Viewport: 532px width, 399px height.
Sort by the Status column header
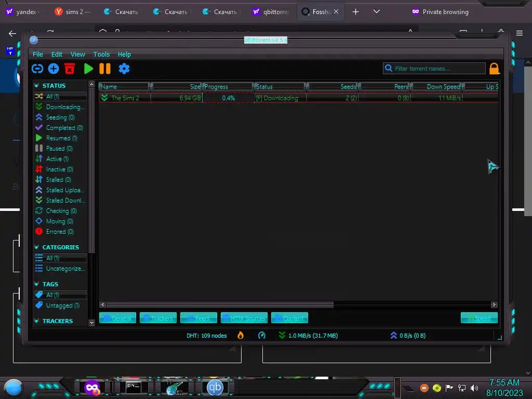[280, 87]
